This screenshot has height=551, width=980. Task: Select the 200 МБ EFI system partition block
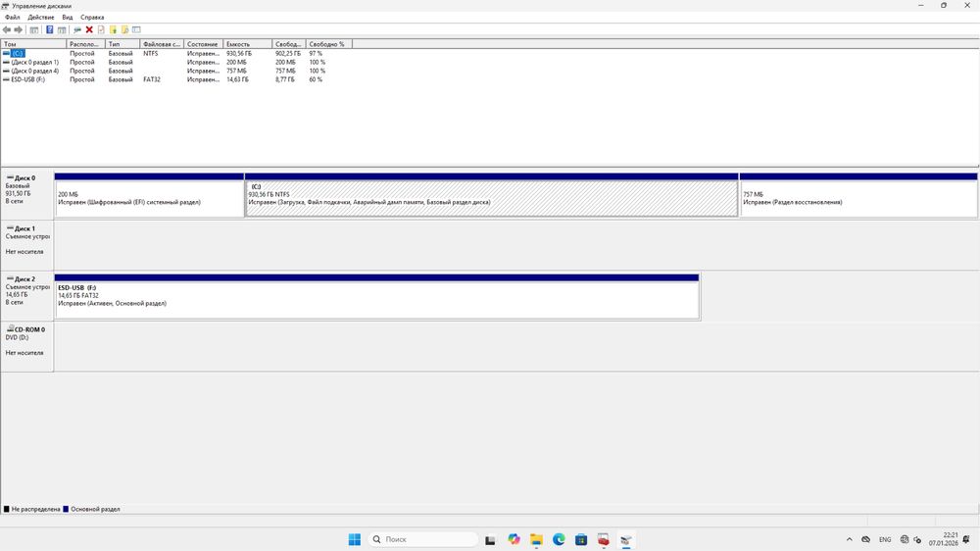coord(149,196)
